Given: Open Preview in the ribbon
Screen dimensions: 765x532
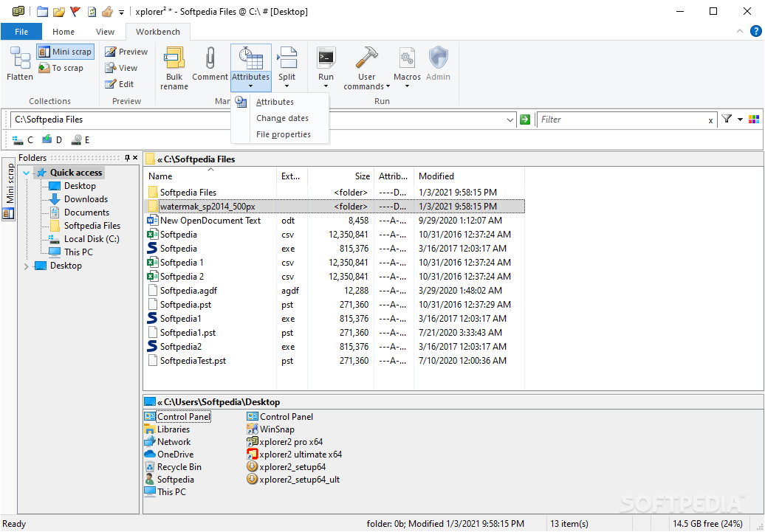Looking at the screenshot, I should click(126, 52).
